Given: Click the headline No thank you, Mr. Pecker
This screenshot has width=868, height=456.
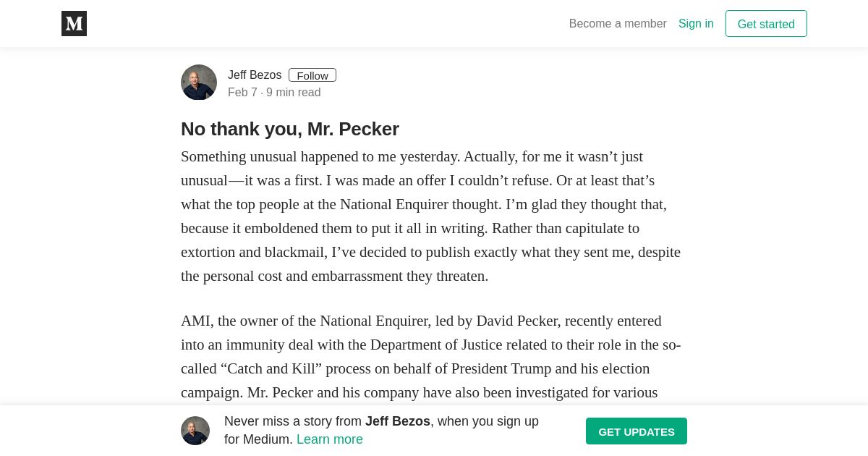Looking at the screenshot, I should tap(290, 129).
